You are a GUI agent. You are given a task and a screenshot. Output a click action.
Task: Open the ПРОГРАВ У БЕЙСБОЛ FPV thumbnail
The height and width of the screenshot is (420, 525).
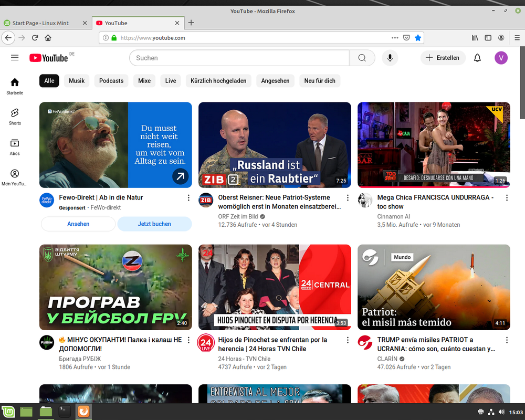click(115, 287)
